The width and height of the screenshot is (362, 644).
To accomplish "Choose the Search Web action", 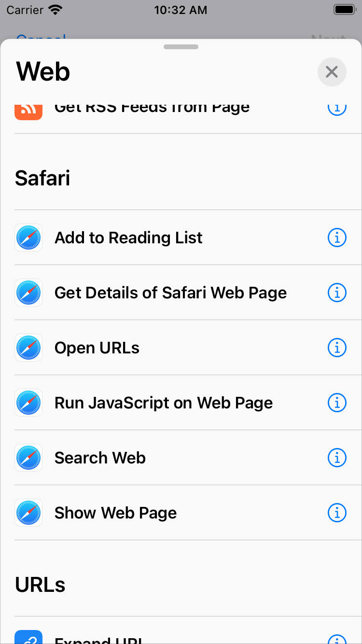I will 100,458.
